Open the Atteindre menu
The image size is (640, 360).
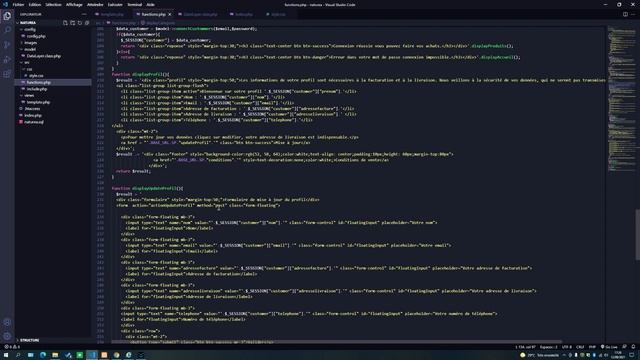pyautogui.click(x=95, y=4)
